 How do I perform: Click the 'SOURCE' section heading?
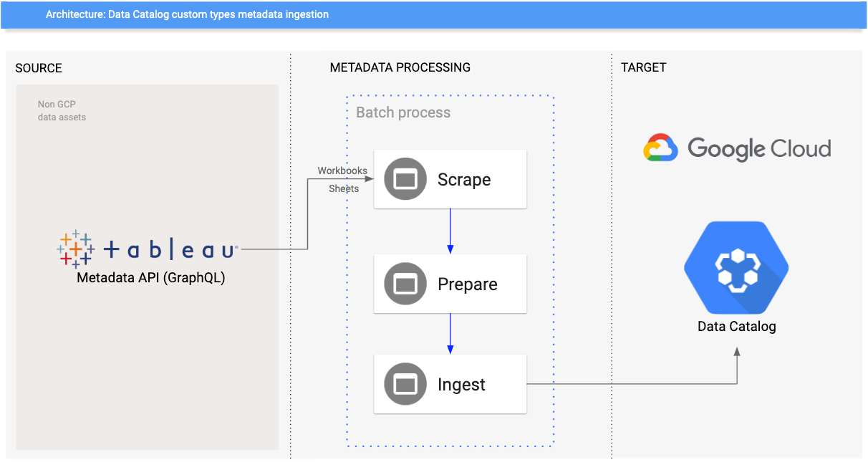pyautogui.click(x=39, y=68)
